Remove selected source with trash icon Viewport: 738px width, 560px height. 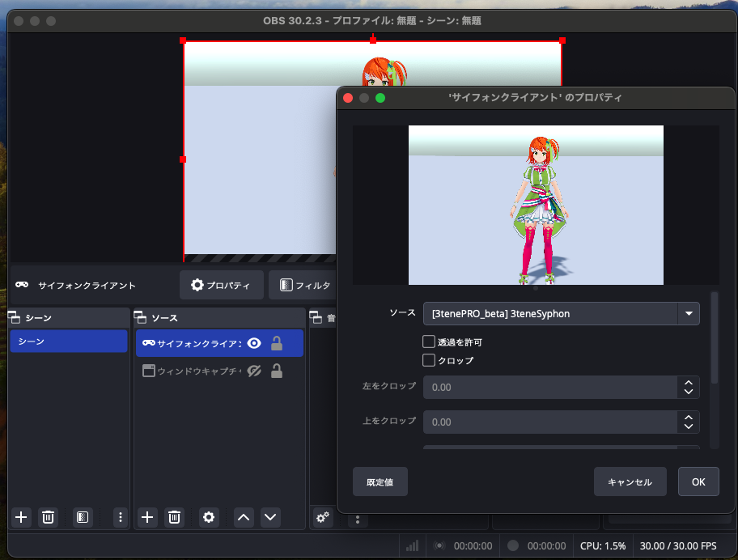coord(174,518)
